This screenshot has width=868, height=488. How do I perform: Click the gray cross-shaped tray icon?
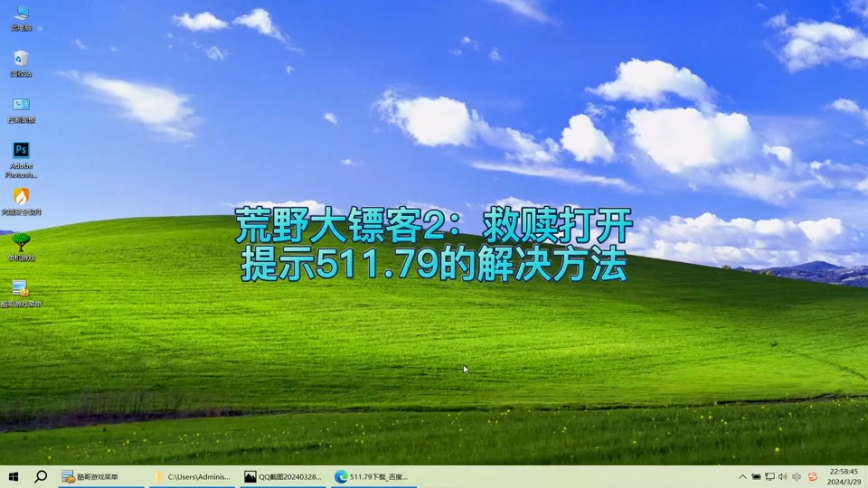pos(797,476)
